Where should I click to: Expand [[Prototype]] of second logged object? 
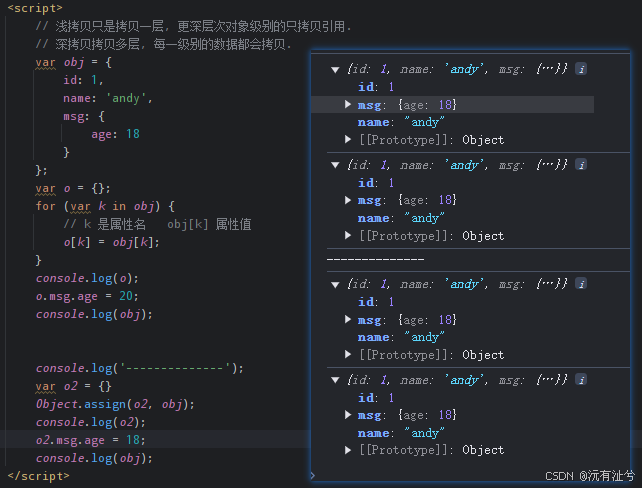[348, 235]
